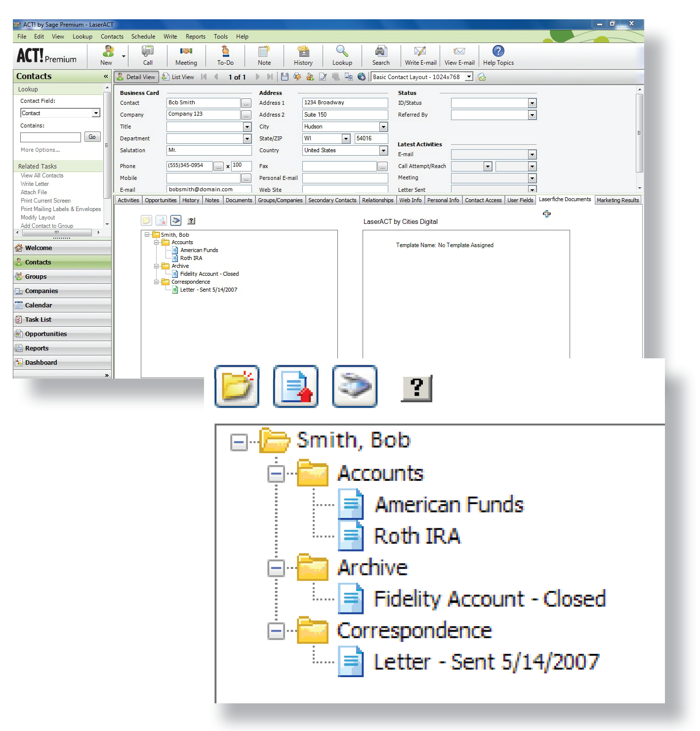Open the History toolbar icon
This screenshot has height=731, width=700.
pos(303,51)
